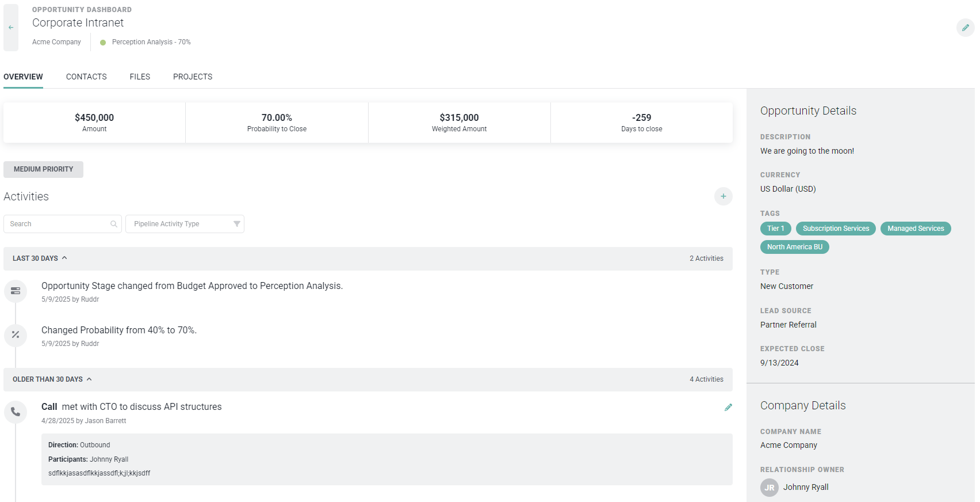Image resolution: width=980 pixels, height=502 pixels.
Task: Click the Medium Priority button
Action: coord(43,169)
